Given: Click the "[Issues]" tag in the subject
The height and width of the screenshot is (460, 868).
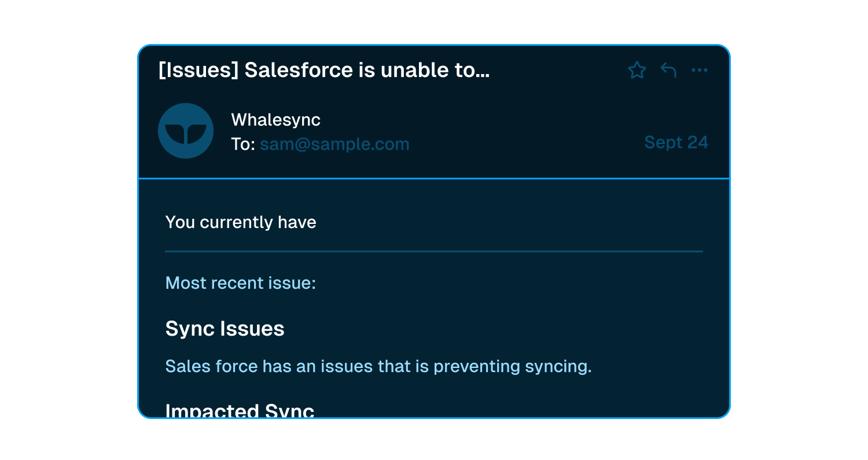Looking at the screenshot, I should click(x=198, y=71).
